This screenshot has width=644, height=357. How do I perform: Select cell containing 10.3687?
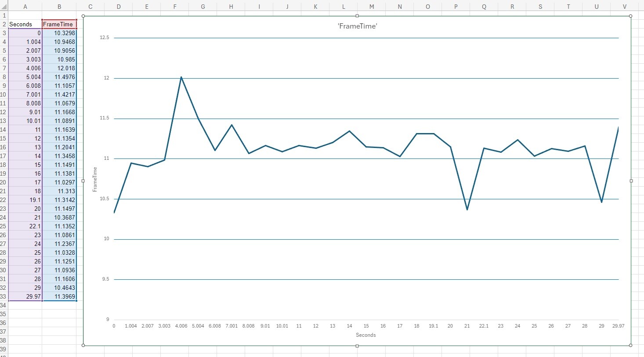tap(59, 217)
